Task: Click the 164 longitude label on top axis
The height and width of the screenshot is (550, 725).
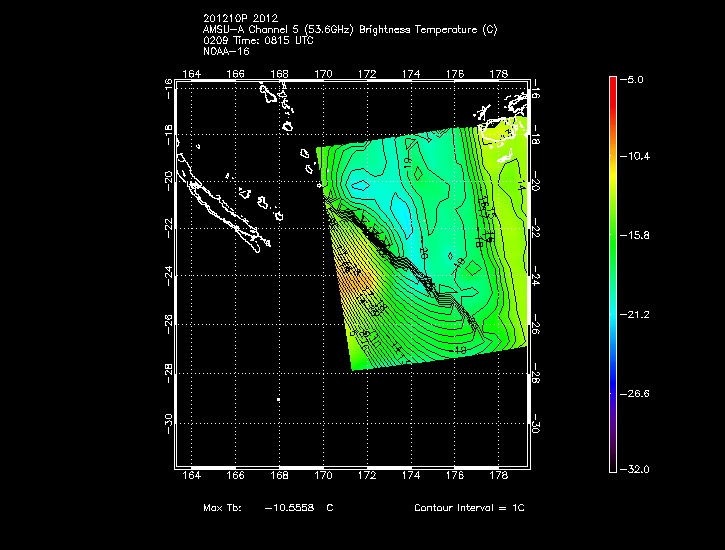Action: (191, 73)
